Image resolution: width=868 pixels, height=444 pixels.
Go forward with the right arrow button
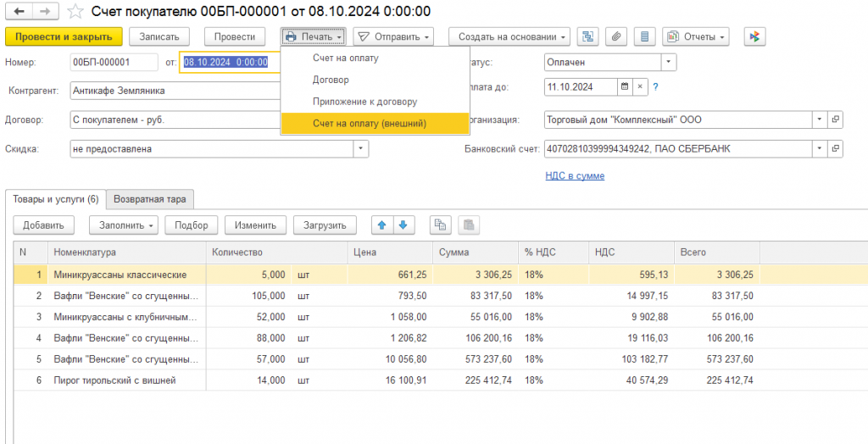47,11
